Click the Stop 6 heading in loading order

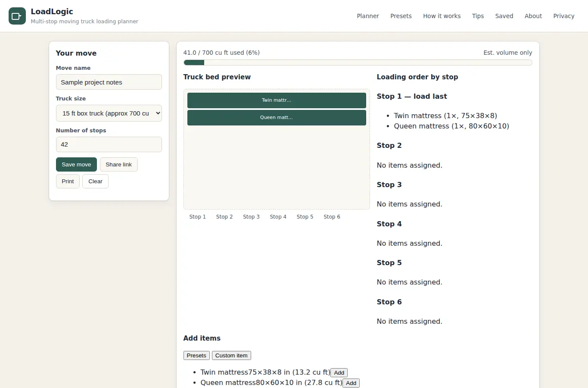[389, 302]
